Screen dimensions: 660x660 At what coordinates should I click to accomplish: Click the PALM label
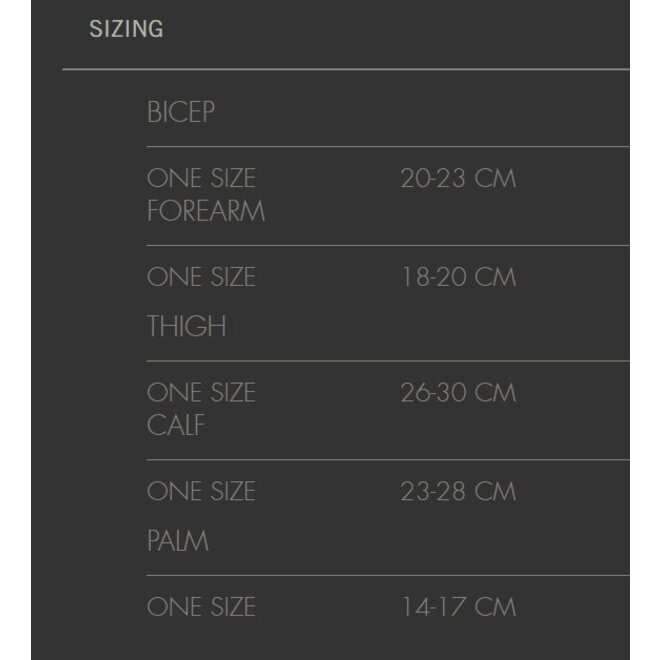point(178,541)
